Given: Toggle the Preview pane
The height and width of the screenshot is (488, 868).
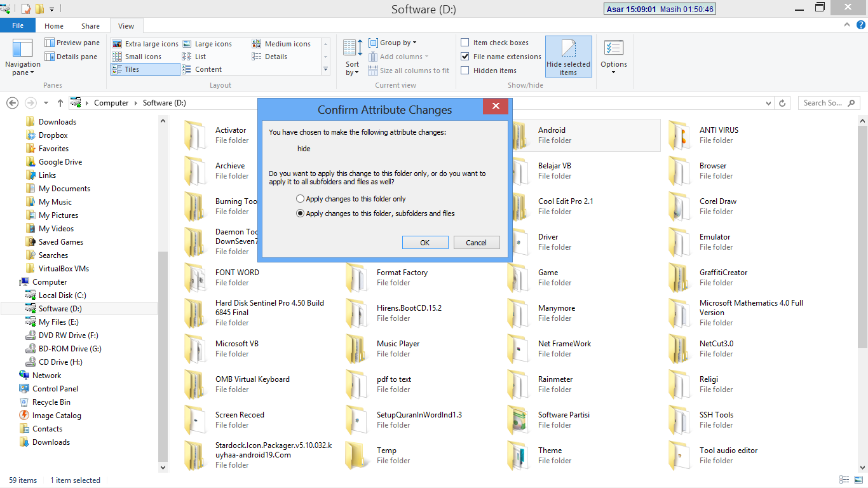Looking at the screenshot, I should [71, 43].
